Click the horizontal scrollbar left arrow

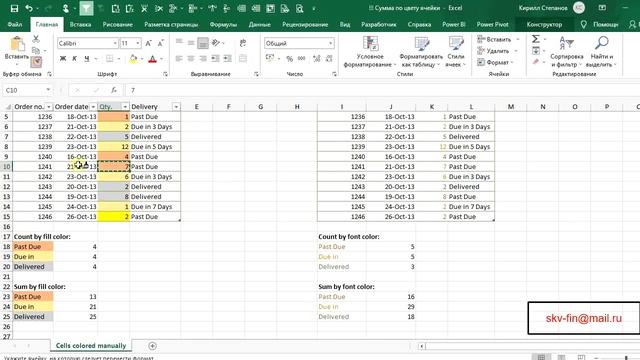[x=422, y=346]
